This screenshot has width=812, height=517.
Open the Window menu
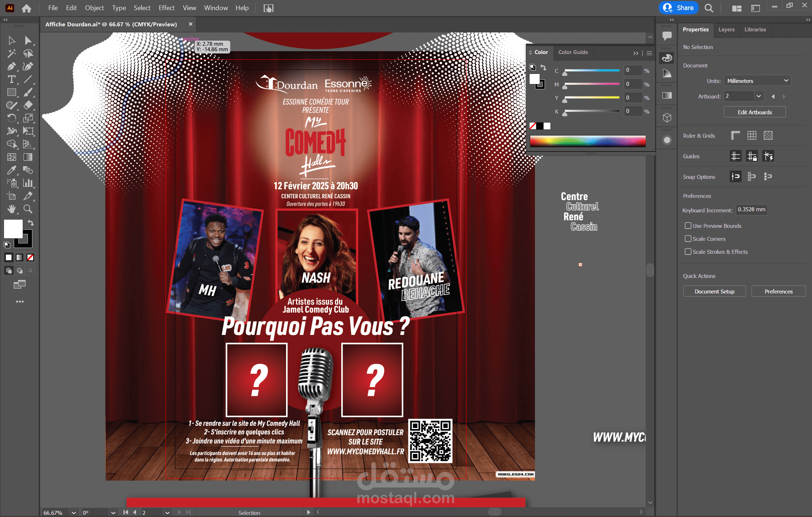click(216, 8)
